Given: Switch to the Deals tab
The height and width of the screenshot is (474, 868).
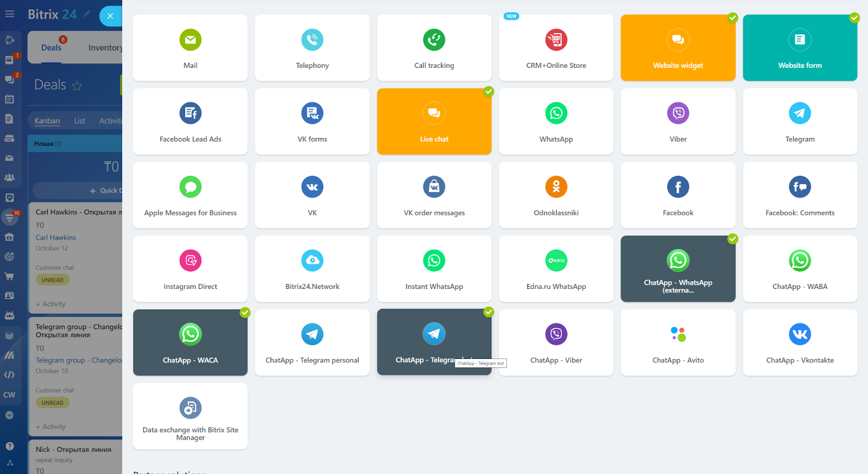Looking at the screenshot, I should pos(52,48).
